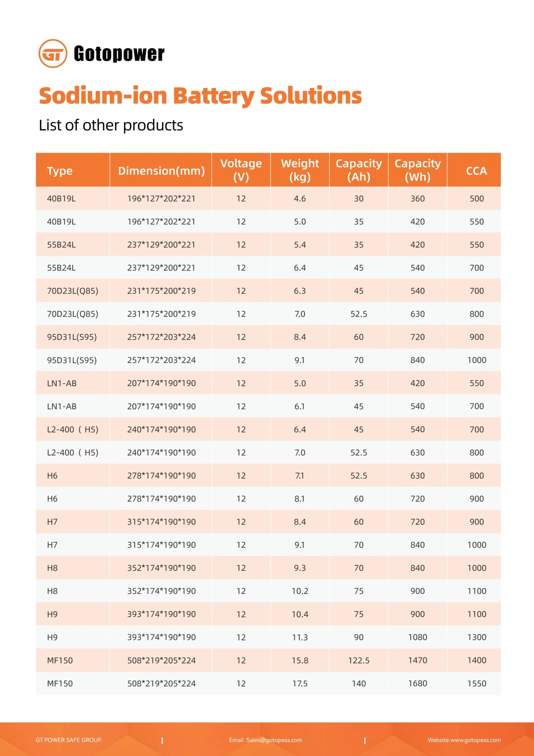This screenshot has height=756, width=534.
Task: Select the CCA column header
Action: coord(476,171)
